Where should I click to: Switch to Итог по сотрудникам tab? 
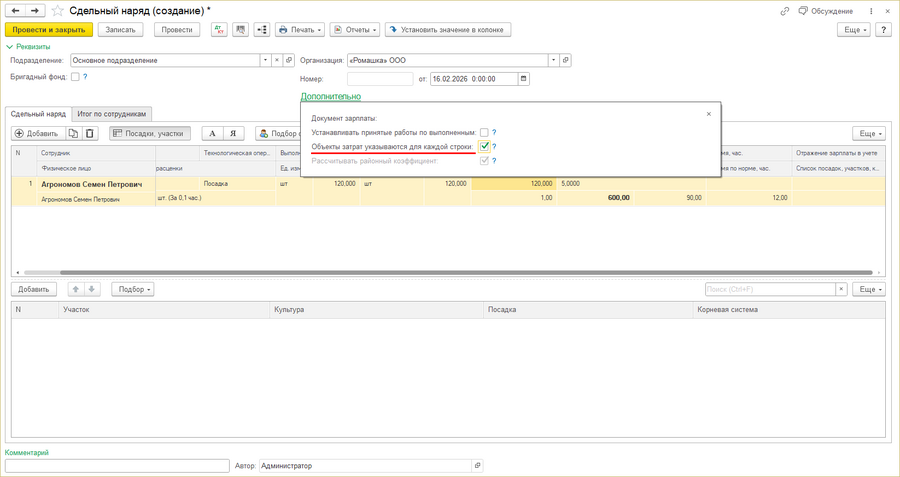112,114
